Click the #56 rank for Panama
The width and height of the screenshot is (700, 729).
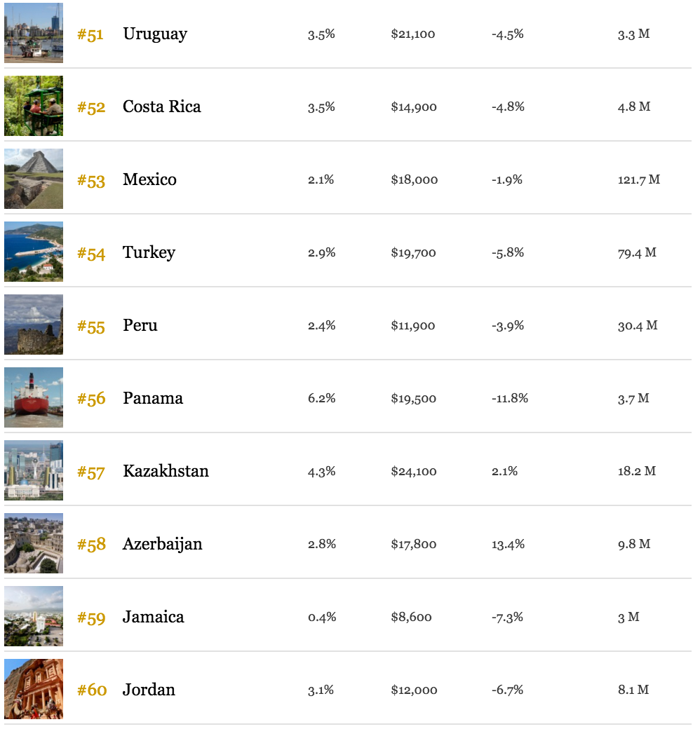coord(91,399)
